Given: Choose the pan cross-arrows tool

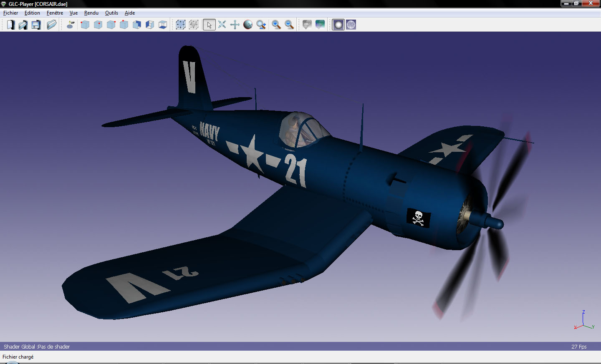Looking at the screenshot, I should 235,25.
